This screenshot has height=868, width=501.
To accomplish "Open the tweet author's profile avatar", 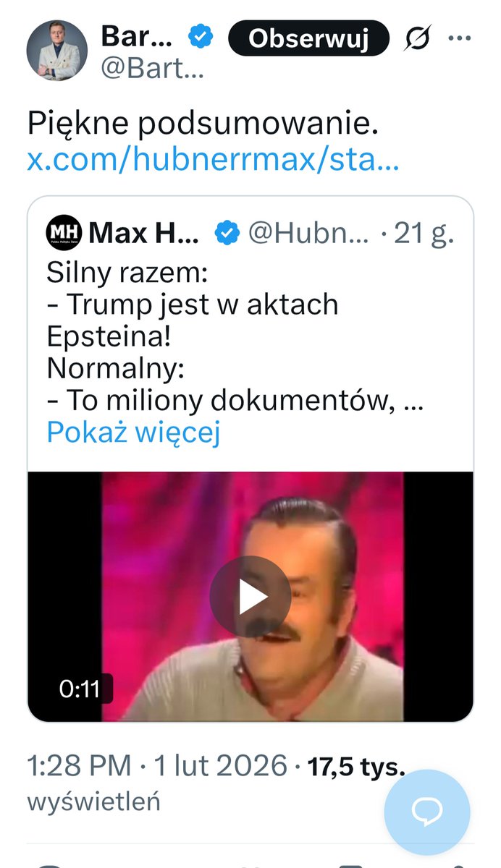I will click(57, 51).
